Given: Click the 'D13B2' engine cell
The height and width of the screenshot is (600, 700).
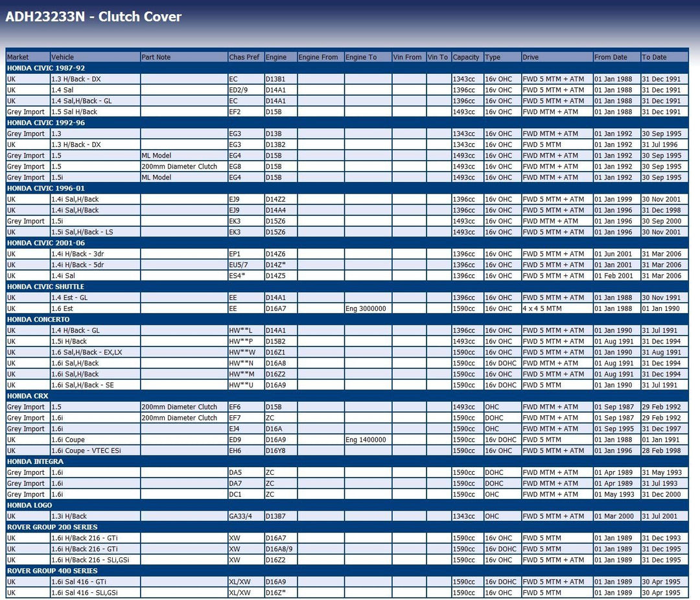Looking at the screenshot, I should pos(281,144).
